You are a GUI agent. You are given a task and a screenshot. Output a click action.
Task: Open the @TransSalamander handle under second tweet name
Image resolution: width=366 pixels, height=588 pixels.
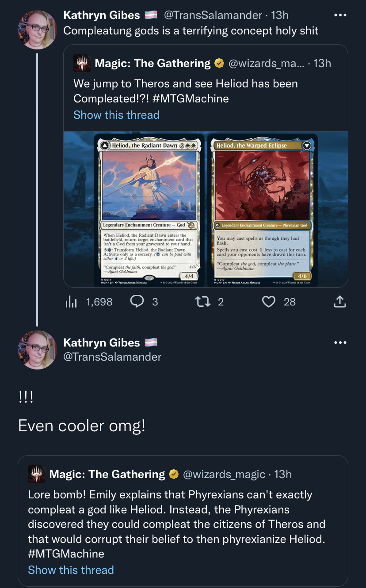[x=113, y=357]
